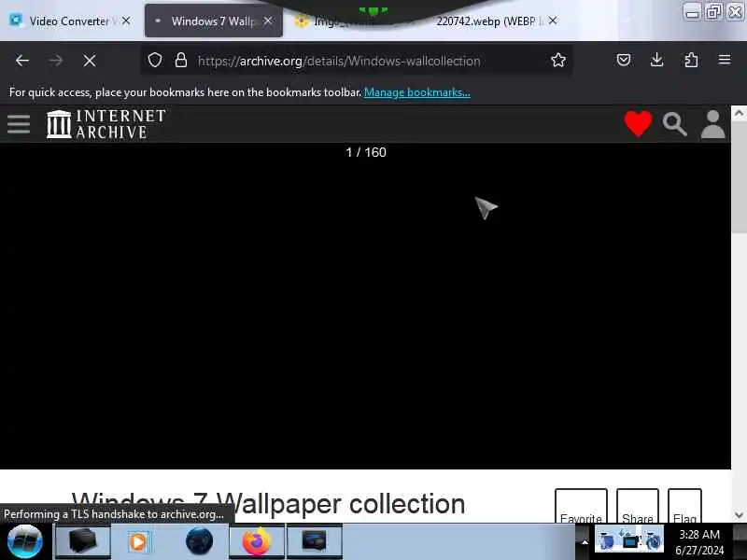Stop loading the page
The width and height of the screenshot is (747, 560).
89,61
